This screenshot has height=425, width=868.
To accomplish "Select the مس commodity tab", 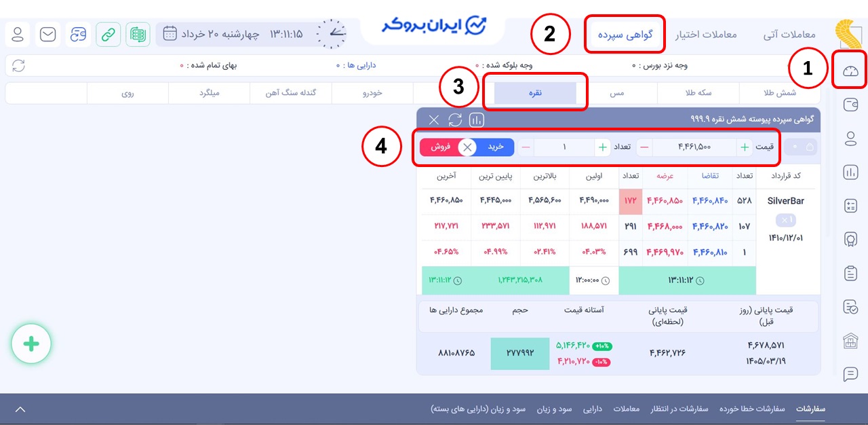I will (616, 93).
